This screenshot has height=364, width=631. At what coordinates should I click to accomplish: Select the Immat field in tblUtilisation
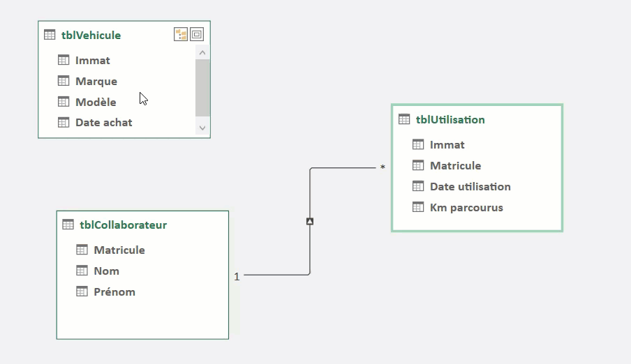(477, 145)
